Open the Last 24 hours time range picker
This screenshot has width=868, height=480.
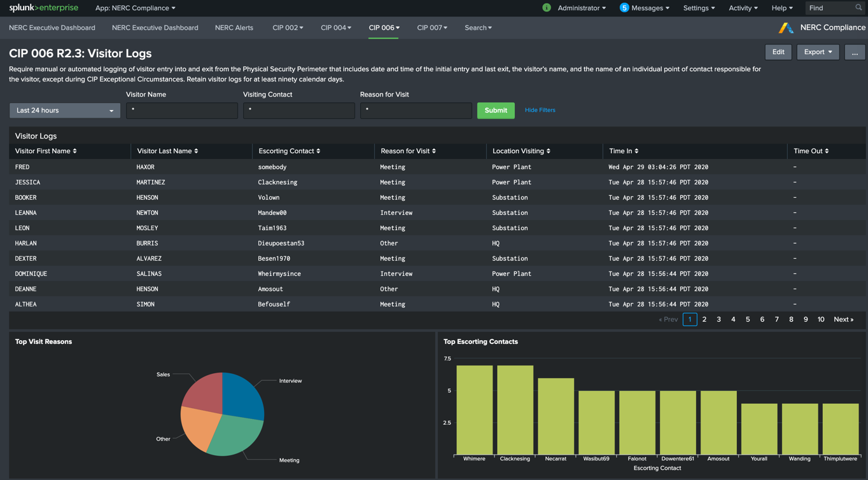[x=64, y=110]
